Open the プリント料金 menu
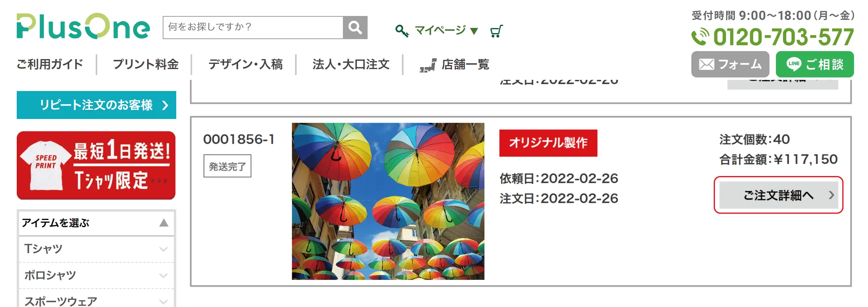Viewport: 868px width, 307px height. [x=146, y=64]
